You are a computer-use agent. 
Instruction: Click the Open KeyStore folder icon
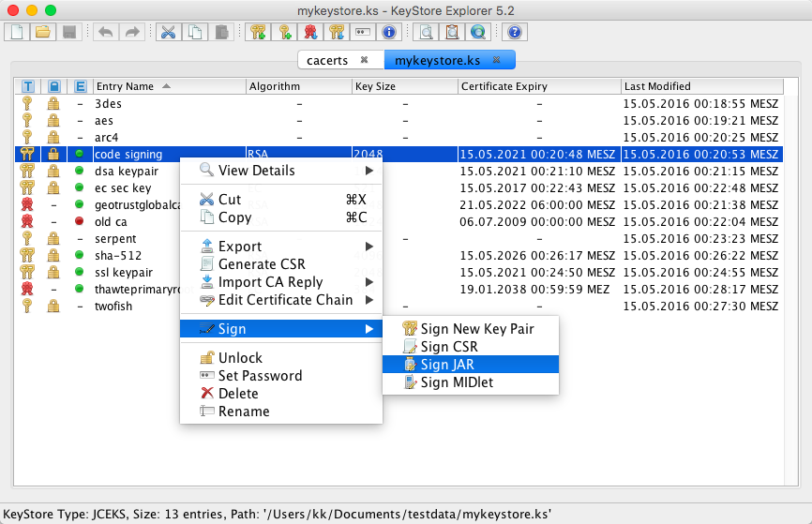(x=42, y=32)
